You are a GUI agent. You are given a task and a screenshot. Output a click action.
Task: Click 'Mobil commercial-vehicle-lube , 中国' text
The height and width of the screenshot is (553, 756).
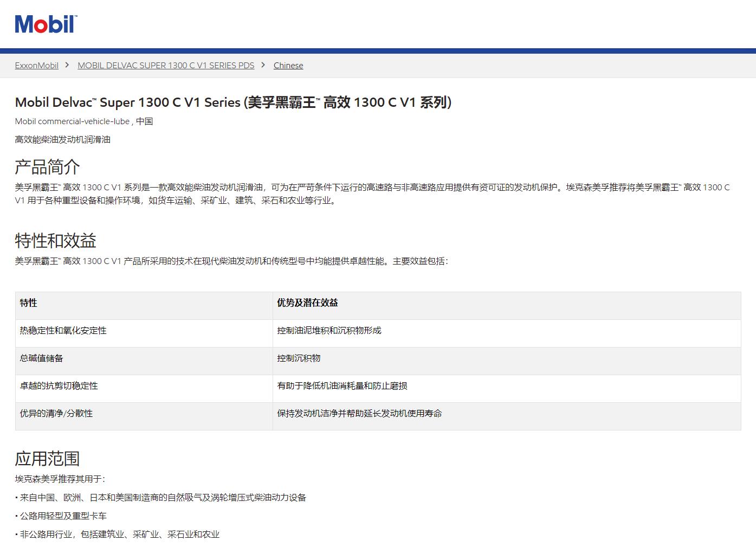[x=84, y=121]
